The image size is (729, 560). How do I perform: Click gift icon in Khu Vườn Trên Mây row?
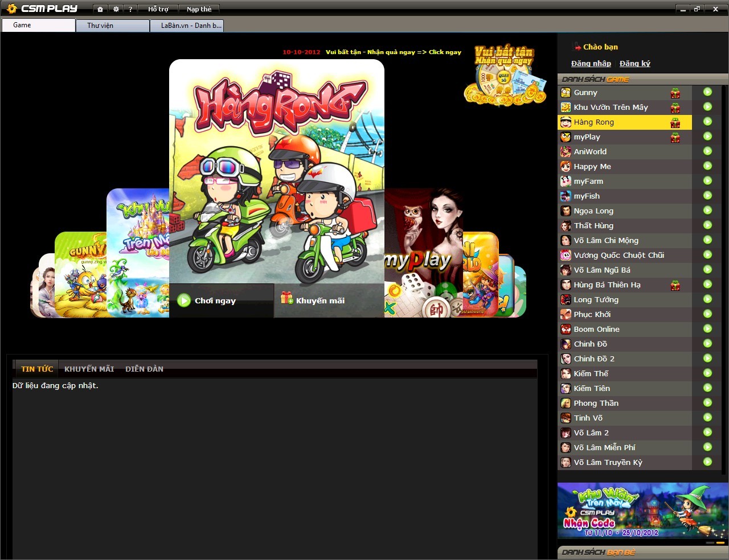tap(675, 108)
